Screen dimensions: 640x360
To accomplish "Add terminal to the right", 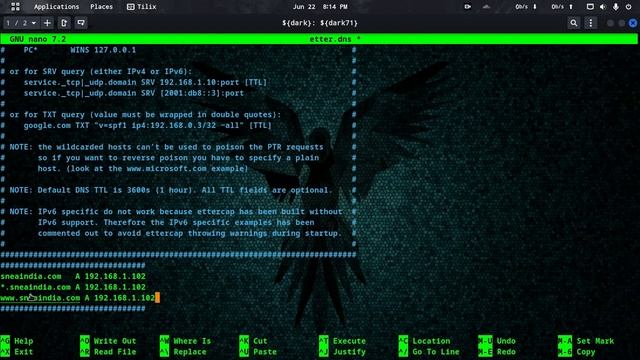I will pyautogui.click(x=64, y=23).
